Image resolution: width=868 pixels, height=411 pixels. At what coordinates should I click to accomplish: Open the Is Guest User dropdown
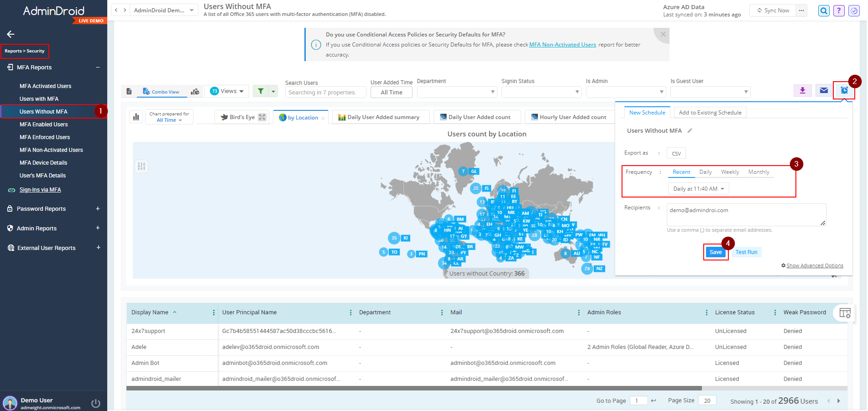click(x=710, y=92)
